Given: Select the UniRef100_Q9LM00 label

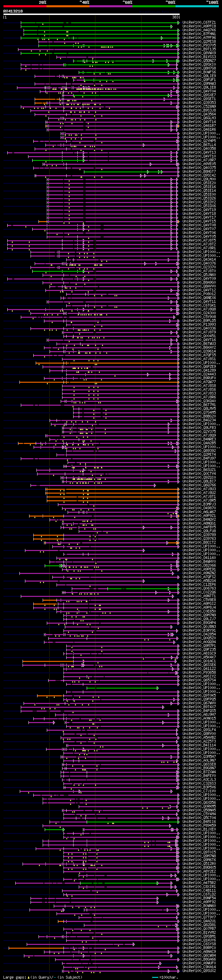Looking at the screenshot, I should coord(199,179).
